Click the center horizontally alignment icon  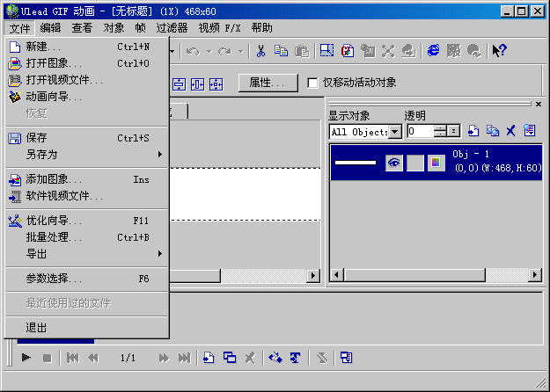[197, 84]
